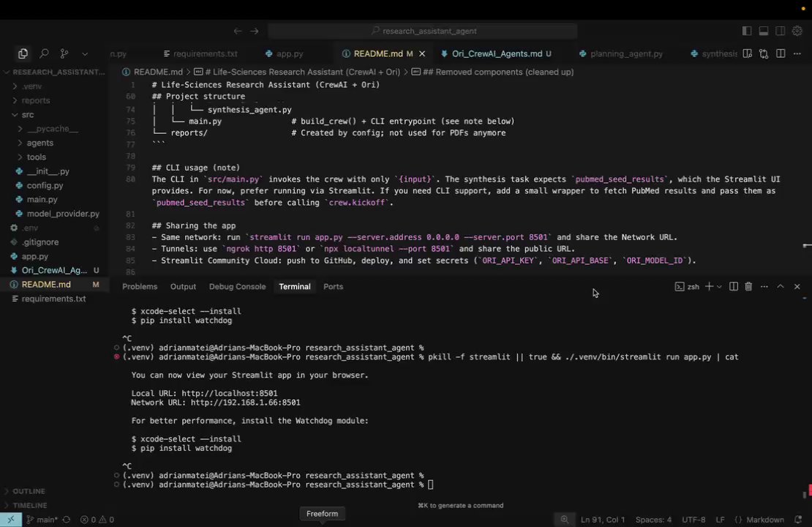812x527 pixels.
Task: Open terminal panel more actions ellipsis
Action: (x=764, y=287)
